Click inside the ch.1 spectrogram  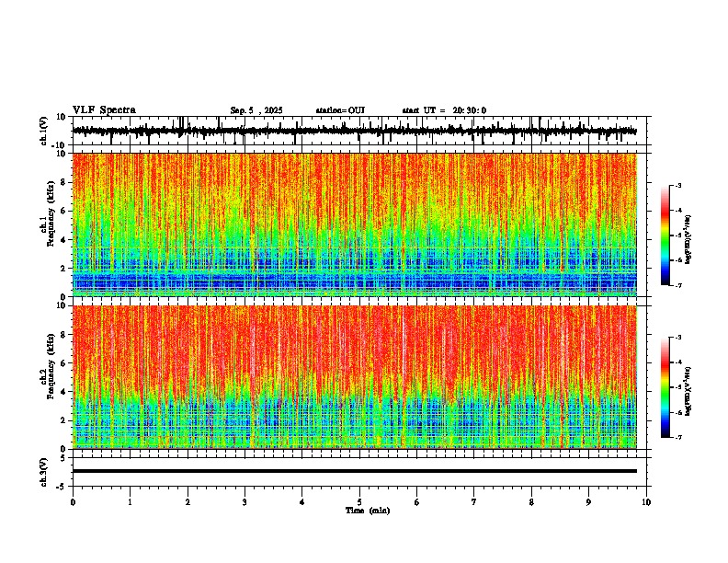point(355,224)
